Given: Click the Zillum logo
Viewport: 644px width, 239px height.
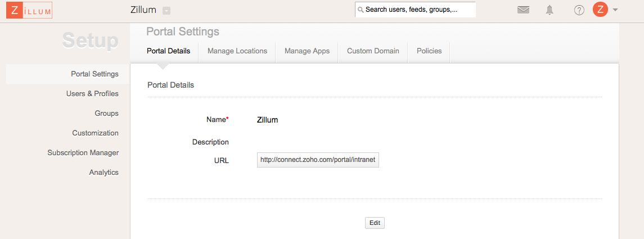Looking at the screenshot, I should [29, 10].
